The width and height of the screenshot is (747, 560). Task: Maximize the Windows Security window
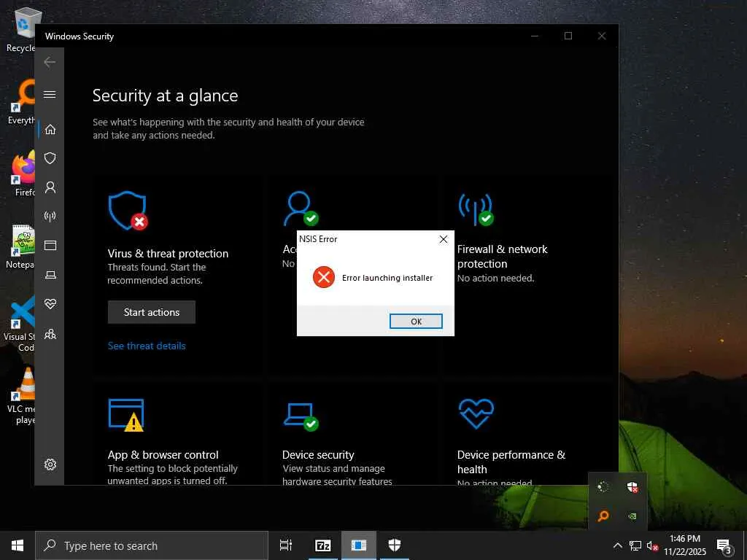pos(568,36)
